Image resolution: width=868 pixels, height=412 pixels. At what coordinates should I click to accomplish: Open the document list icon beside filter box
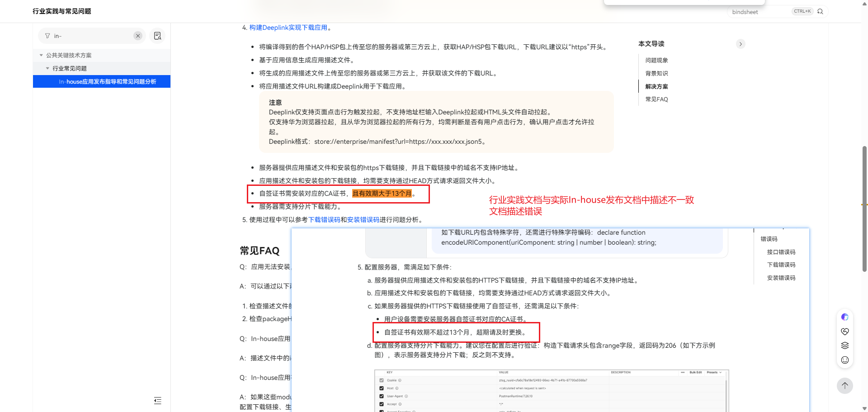(x=157, y=36)
